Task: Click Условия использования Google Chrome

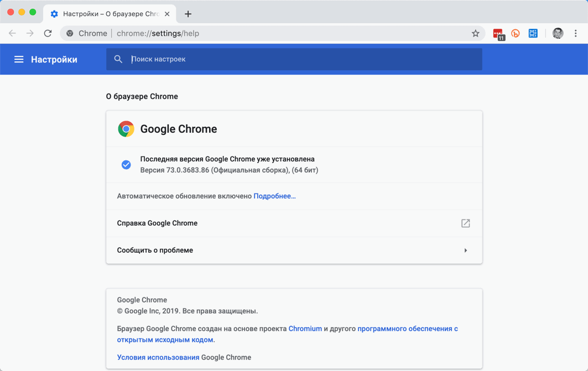Action: coord(158,357)
